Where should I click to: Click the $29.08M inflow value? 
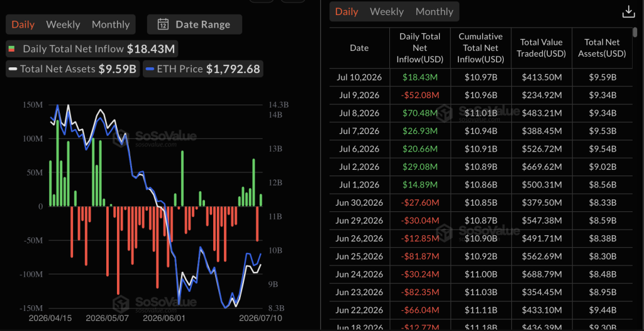[x=419, y=167]
